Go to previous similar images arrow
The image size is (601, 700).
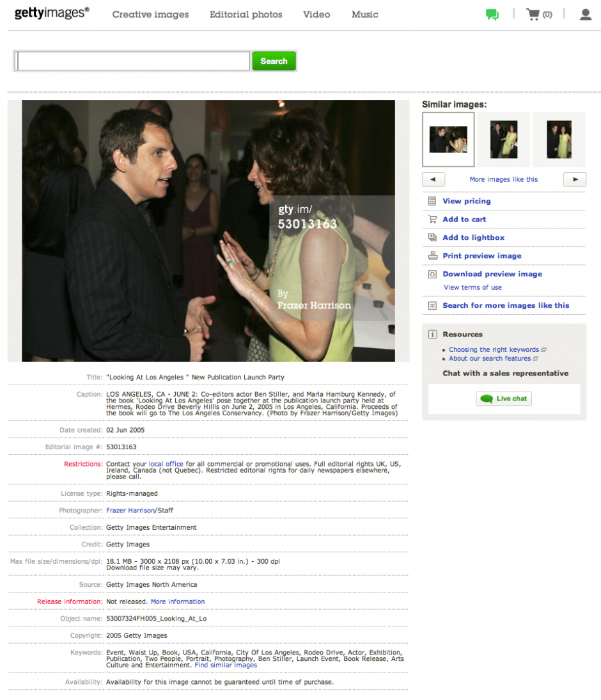tap(433, 179)
